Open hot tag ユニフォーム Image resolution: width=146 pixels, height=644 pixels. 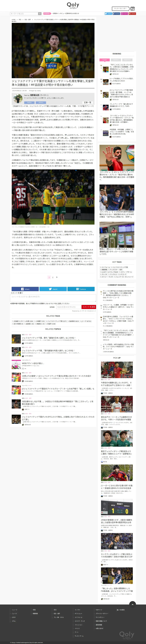[x=105, y=267]
